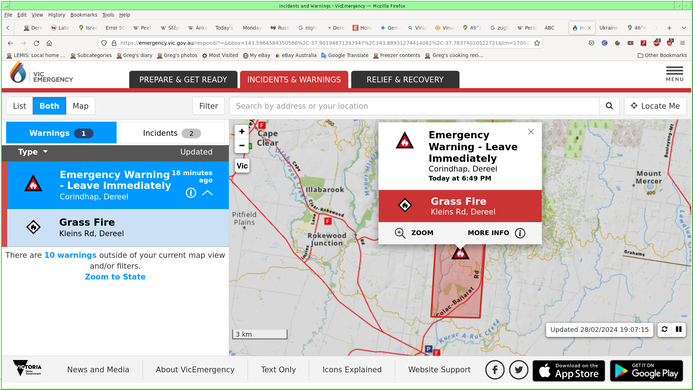Open Incidents & Warnings tab
The width and height of the screenshot is (693, 390).
click(294, 80)
